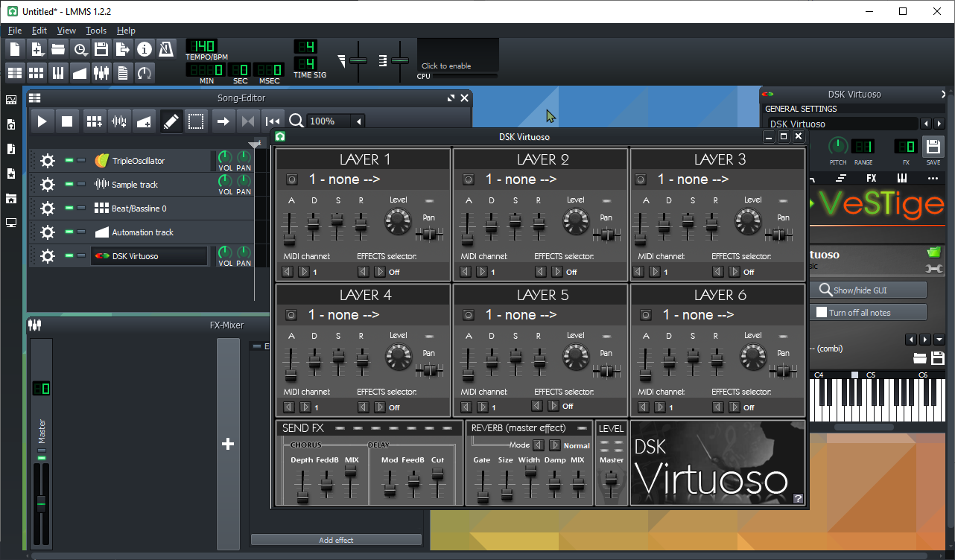The width and height of the screenshot is (955, 560).
Task: Open the new-from-template project button
Action: pos(37,49)
